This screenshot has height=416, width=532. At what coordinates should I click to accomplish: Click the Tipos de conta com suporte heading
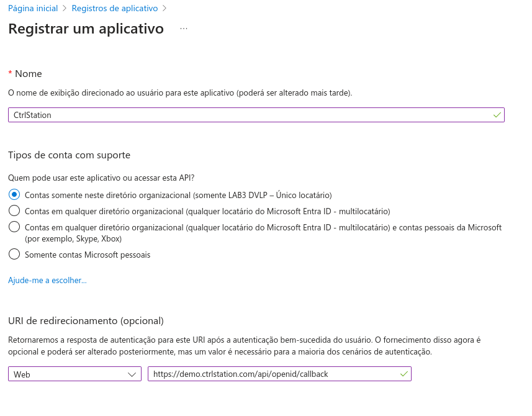[69, 155]
